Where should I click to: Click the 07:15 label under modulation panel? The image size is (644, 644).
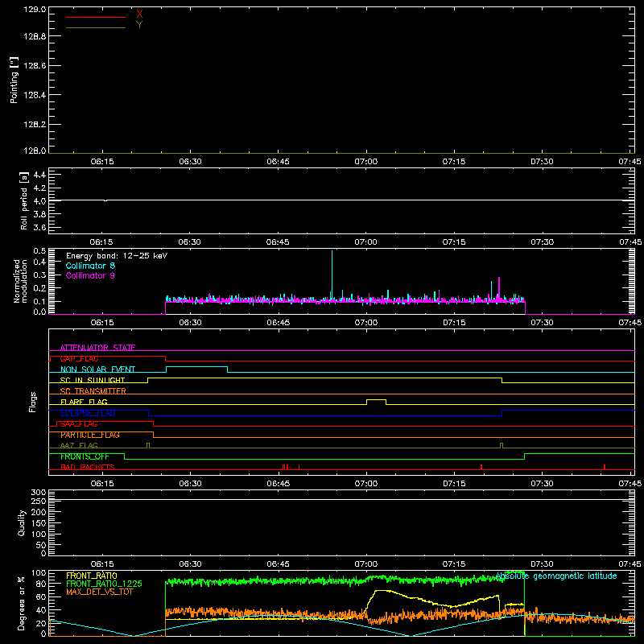click(454, 323)
